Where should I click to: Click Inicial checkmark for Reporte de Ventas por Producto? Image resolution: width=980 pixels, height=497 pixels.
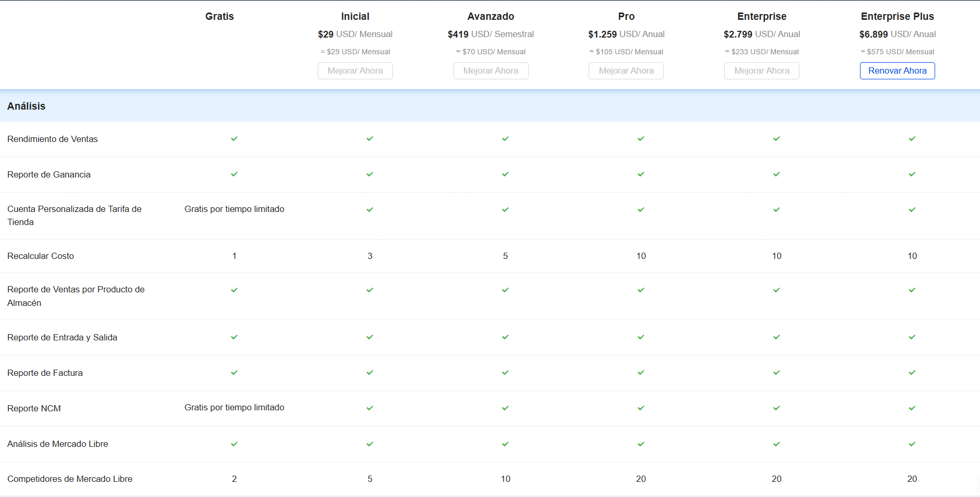pyautogui.click(x=369, y=290)
